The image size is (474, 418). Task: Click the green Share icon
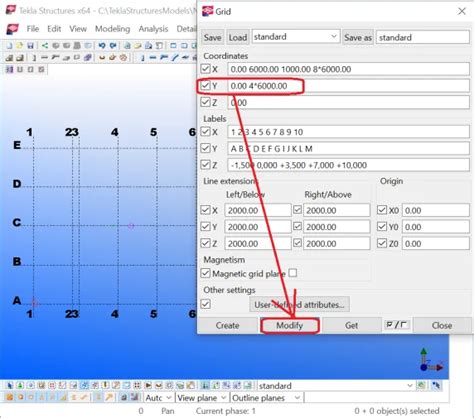45,46
